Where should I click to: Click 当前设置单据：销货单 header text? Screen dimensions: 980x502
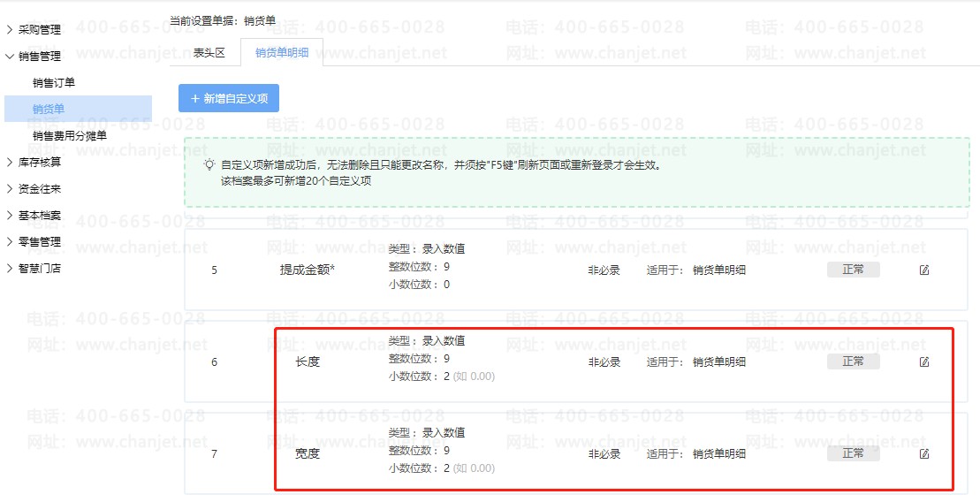pos(223,21)
